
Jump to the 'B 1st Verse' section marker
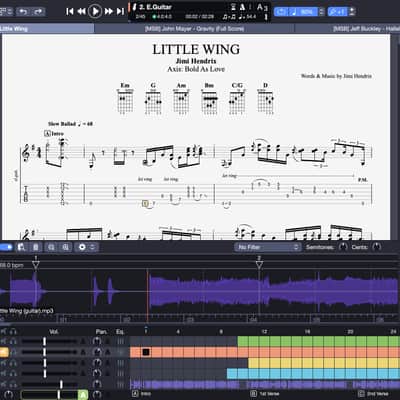(265, 394)
